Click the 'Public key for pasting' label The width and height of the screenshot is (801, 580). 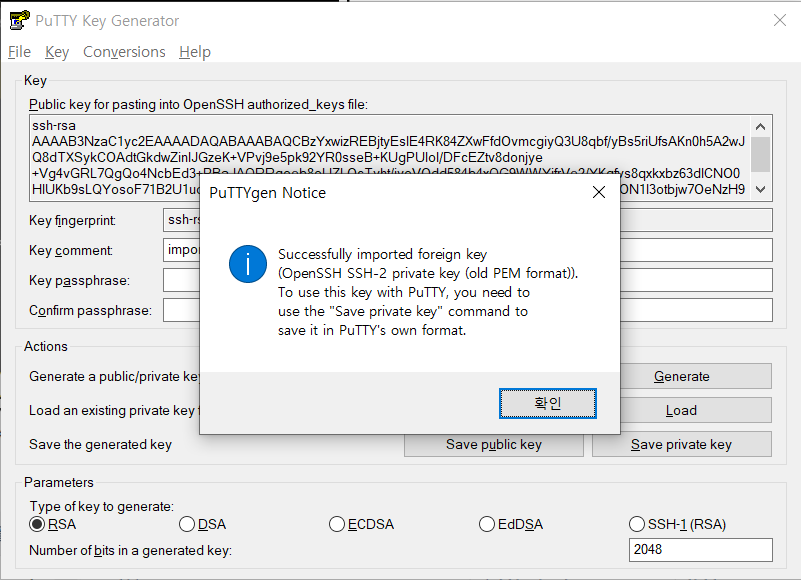click(198, 104)
